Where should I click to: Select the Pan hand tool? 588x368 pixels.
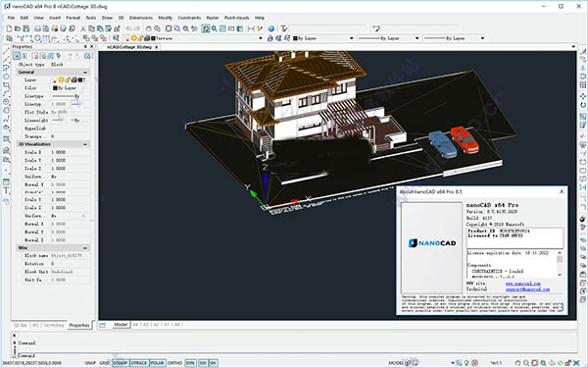tap(149, 28)
